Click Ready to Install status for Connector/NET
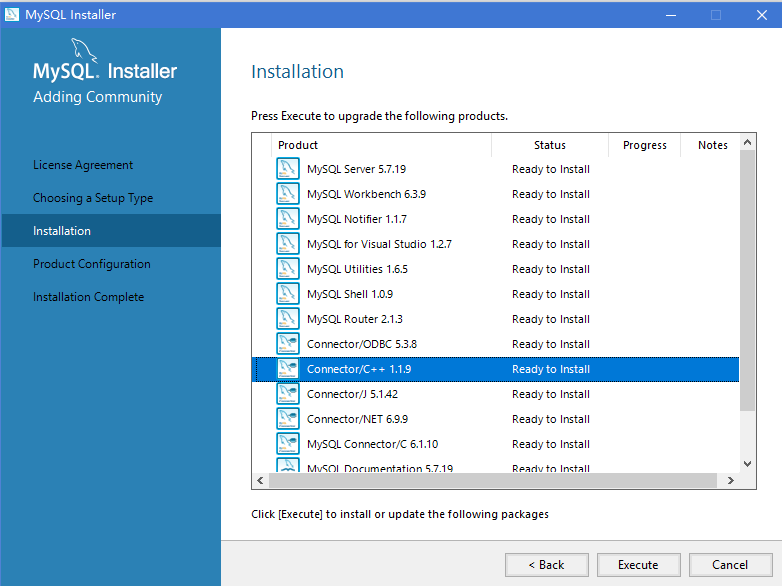 (551, 419)
